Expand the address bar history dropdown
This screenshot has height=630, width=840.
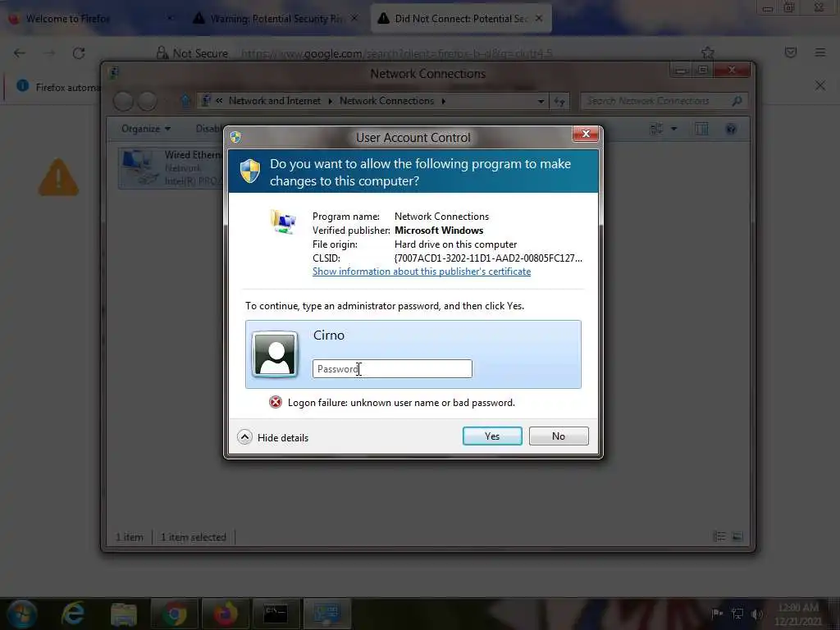[541, 101]
